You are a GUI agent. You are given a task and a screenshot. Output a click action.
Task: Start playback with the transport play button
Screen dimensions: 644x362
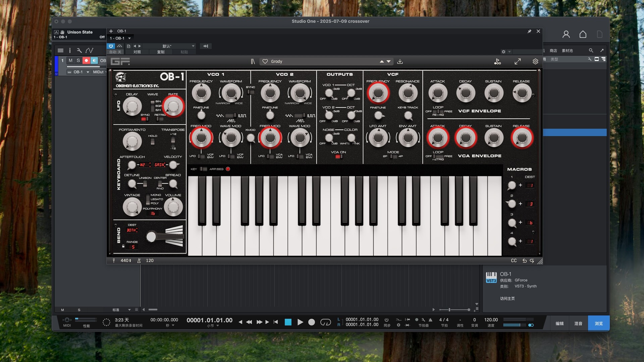(x=300, y=322)
